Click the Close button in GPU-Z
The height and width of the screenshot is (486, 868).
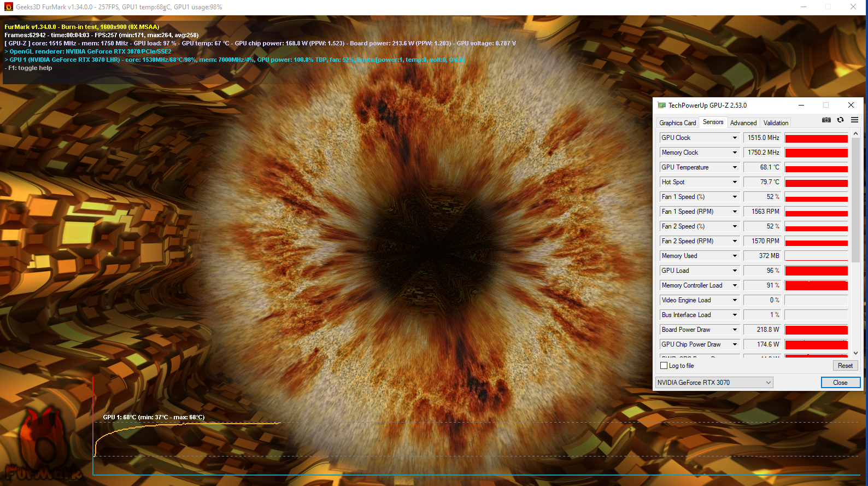[x=840, y=383]
